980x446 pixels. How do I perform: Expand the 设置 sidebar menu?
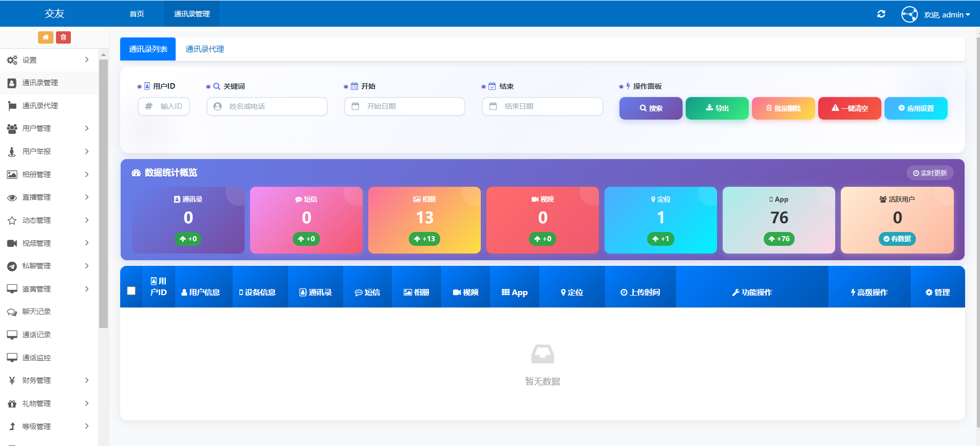(x=49, y=60)
